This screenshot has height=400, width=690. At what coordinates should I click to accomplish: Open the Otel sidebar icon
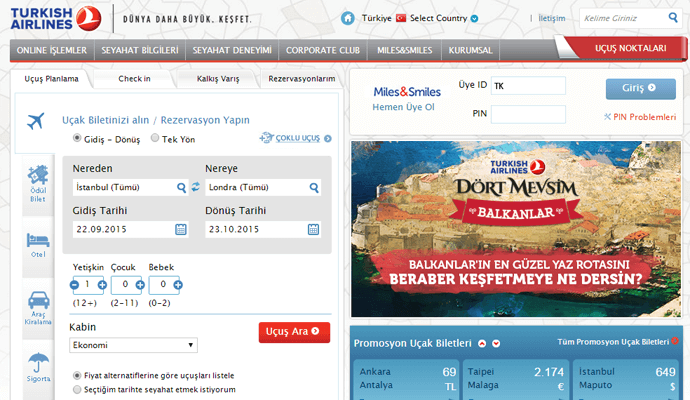click(x=39, y=244)
